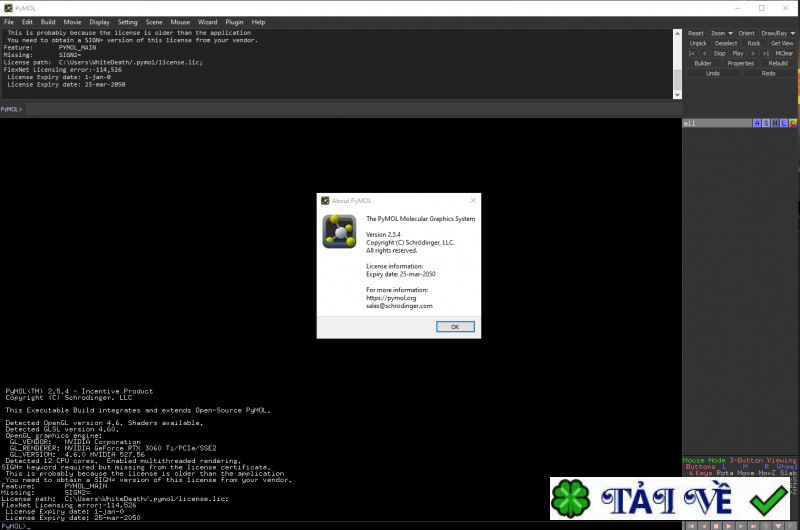
Task: Open the Properties button
Action: pyautogui.click(x=740, y=63)
